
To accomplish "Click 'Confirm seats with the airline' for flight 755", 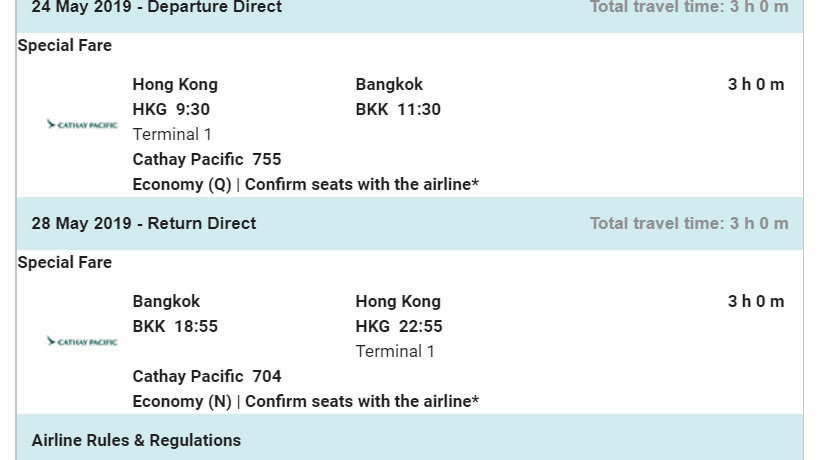I will [361, 185].
